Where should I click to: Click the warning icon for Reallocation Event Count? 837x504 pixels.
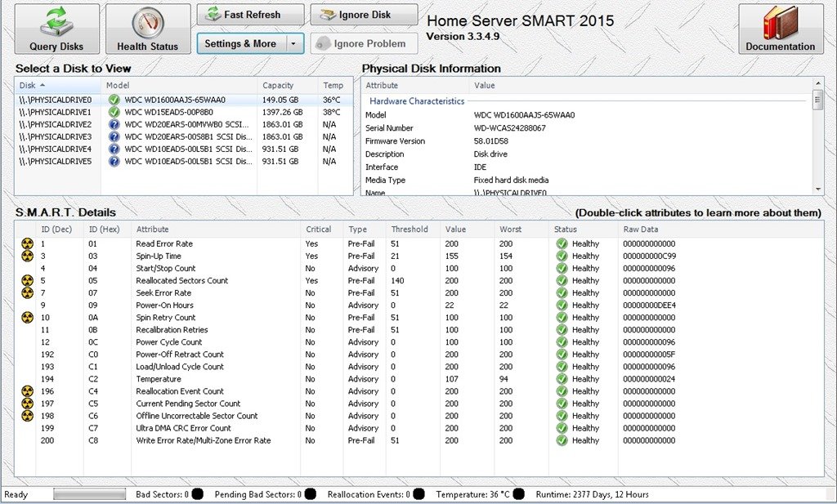[27, 391]
